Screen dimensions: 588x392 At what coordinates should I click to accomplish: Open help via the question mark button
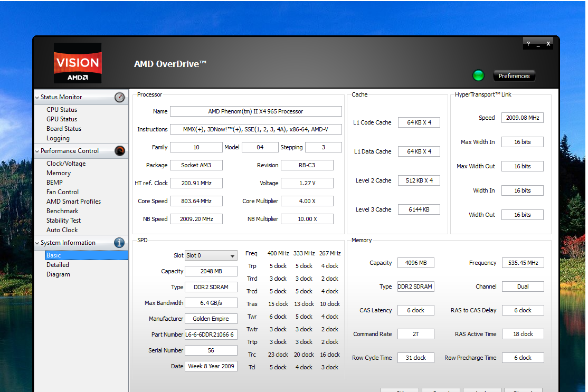[528, 44]
